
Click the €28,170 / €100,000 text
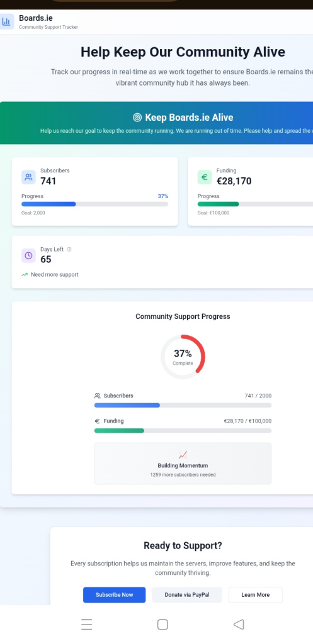click(x=248, y=421)
